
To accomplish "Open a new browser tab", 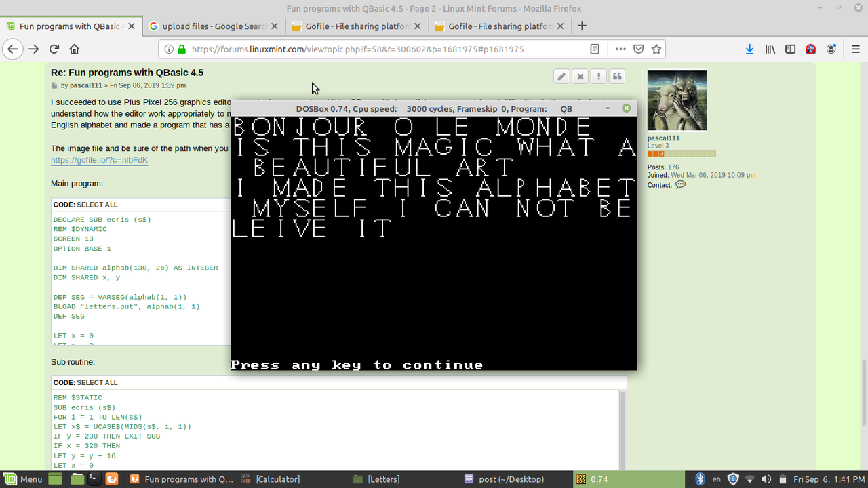I will (x=582, y=26).
